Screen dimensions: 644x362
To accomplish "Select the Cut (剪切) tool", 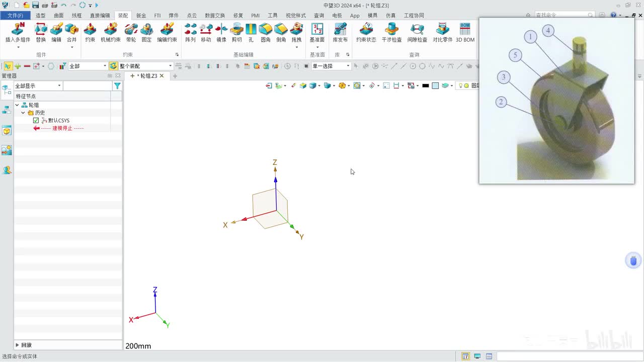I will click(x=236, y=32).
